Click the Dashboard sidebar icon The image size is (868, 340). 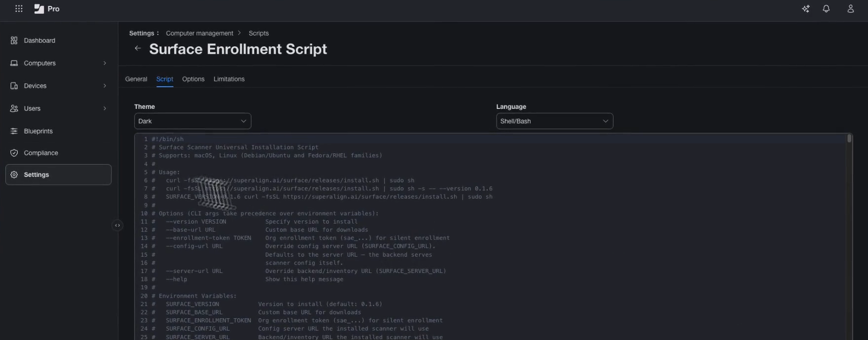(x=14, y=40)
